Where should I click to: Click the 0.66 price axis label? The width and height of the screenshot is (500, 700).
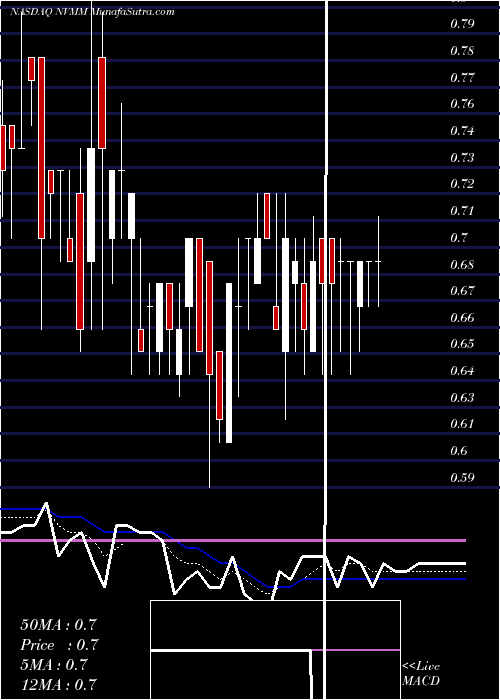(x=462, y=317)
